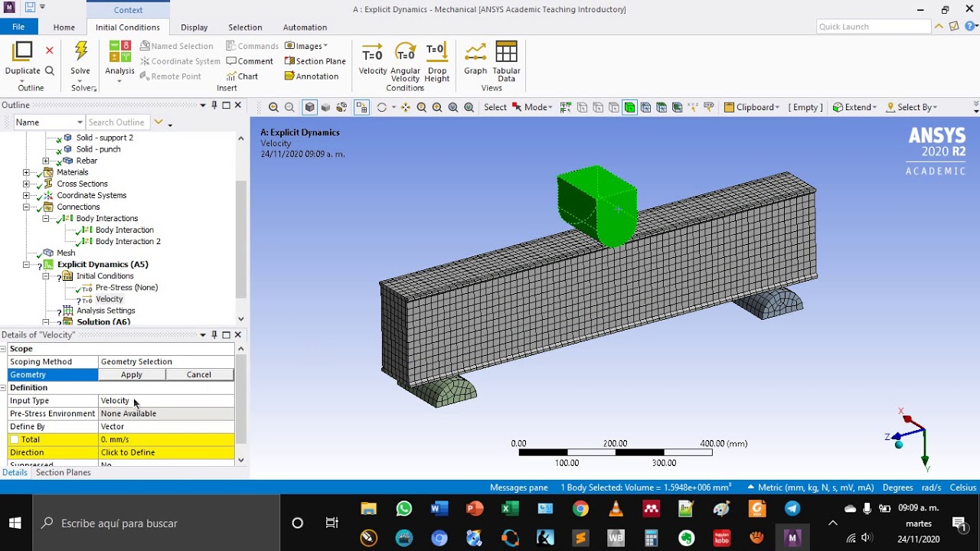This screenshot has height=551, width=980.
Task: Expand the Coordinate Systems node
Action: pos(26,195)
